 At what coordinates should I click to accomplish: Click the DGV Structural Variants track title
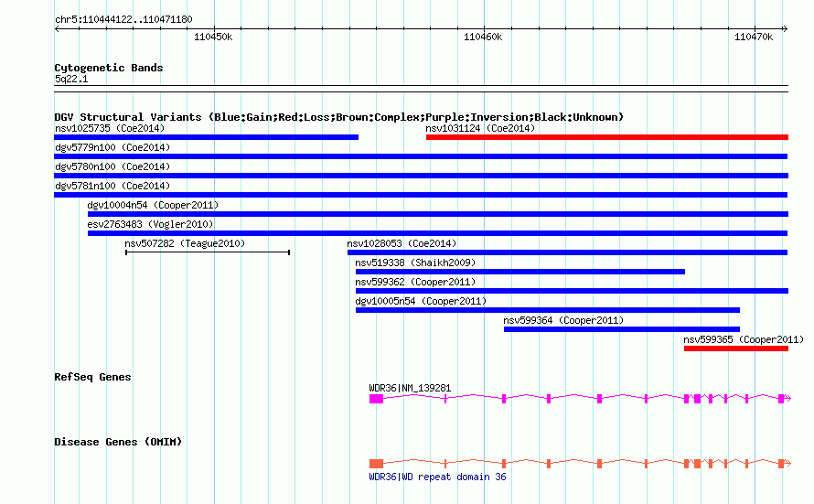tap(339, 117)
